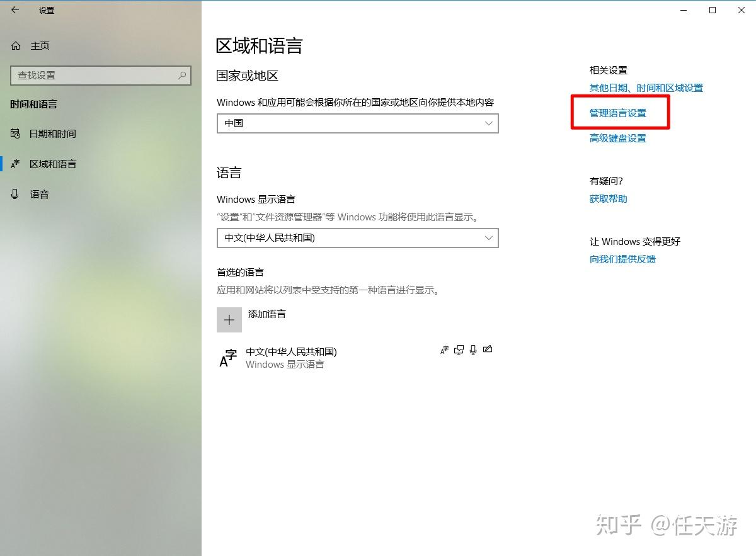Click the A字 language features icon beside 中文

pos(444,349)
